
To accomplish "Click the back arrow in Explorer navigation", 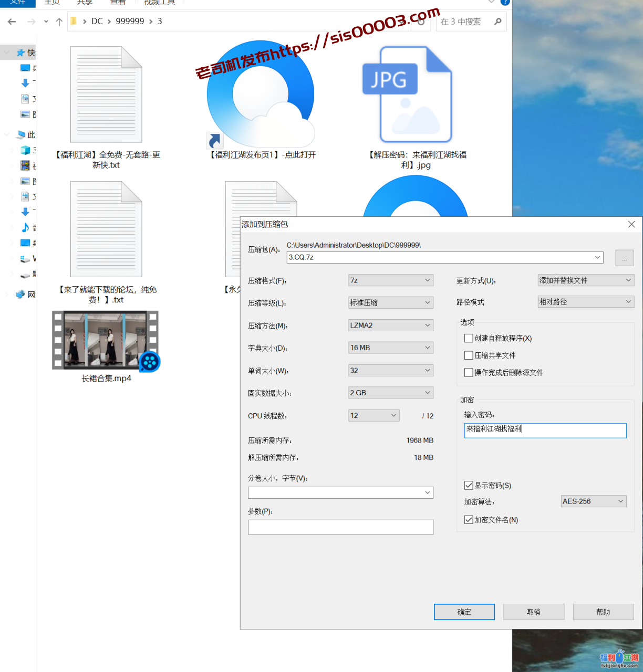I will 12,22.
